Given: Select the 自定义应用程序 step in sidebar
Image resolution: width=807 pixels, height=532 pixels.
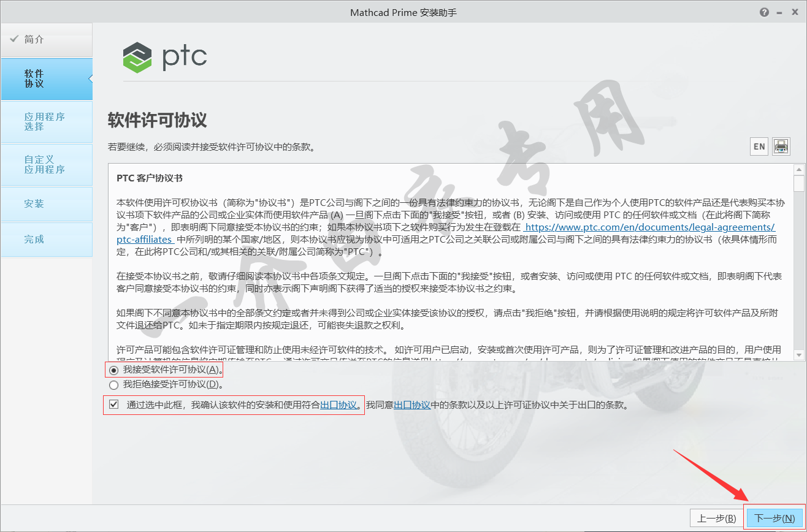Looking at the screenshot, I should pyautogui.click(x=46, y=164).
